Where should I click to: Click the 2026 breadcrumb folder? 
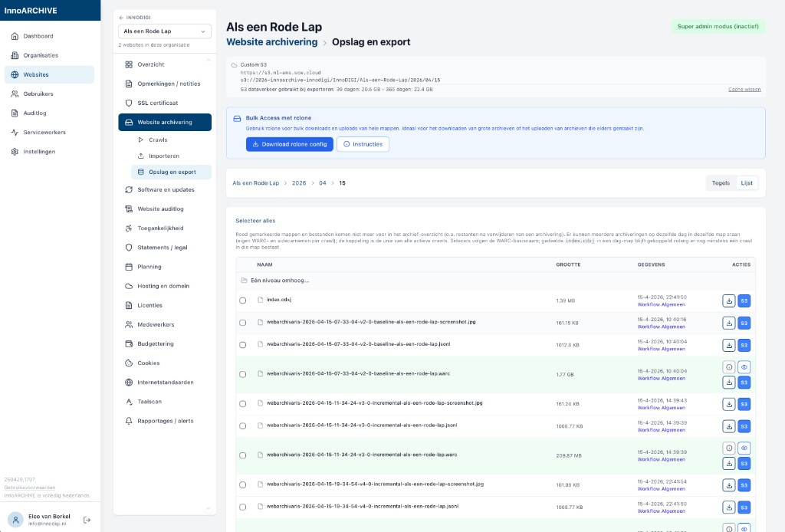298,183
